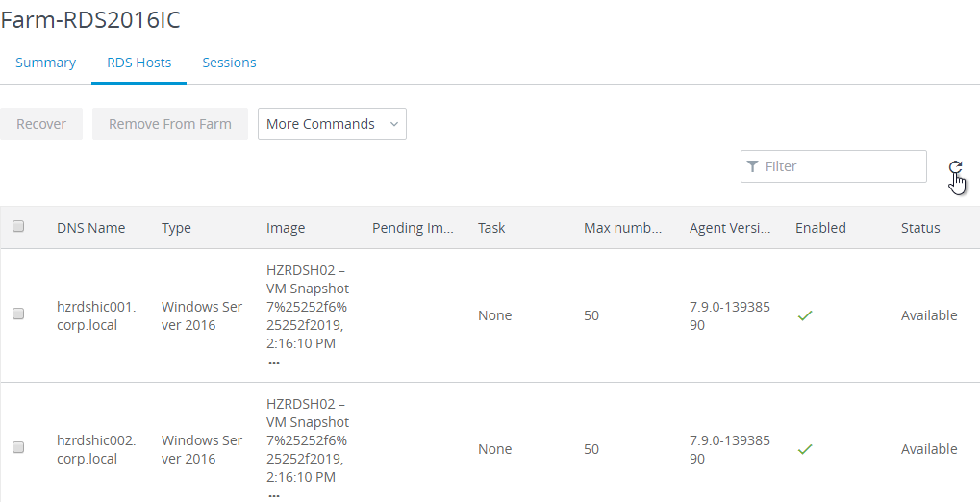This screenshot has height=502, width=980.
Task: Click the funnel icon in Filter box
Action: point(752,166)
